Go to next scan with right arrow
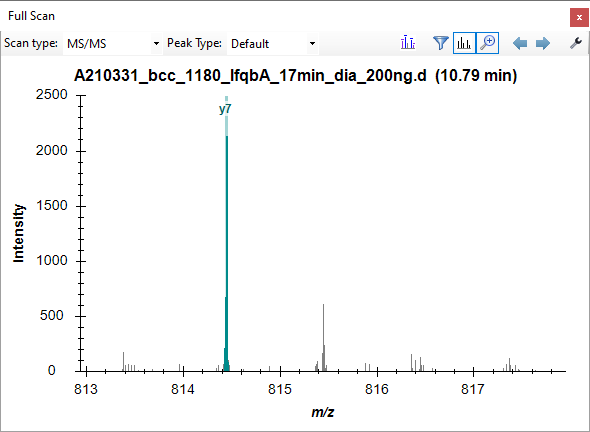 (543, 43)
